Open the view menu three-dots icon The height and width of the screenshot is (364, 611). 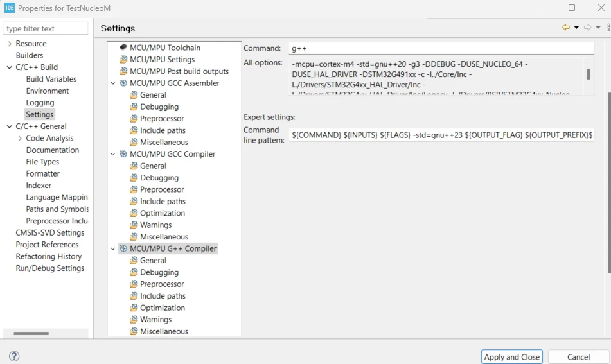point(608,27)
